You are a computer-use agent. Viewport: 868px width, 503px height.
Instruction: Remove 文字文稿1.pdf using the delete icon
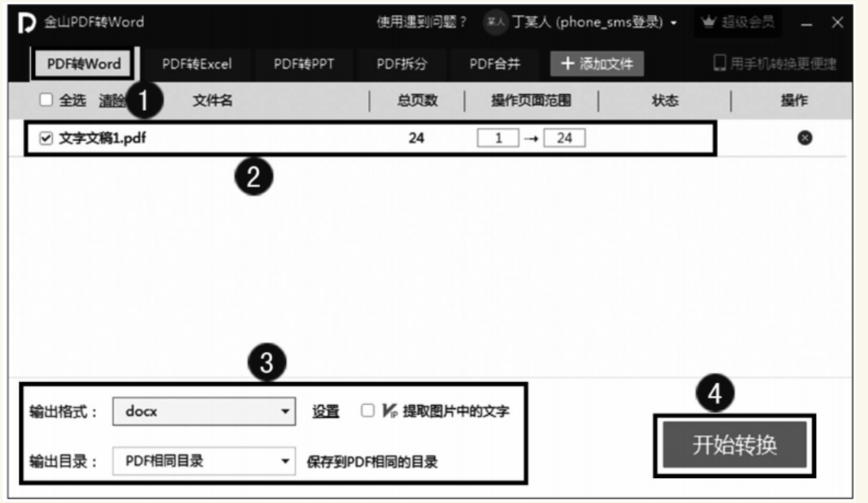805,138
